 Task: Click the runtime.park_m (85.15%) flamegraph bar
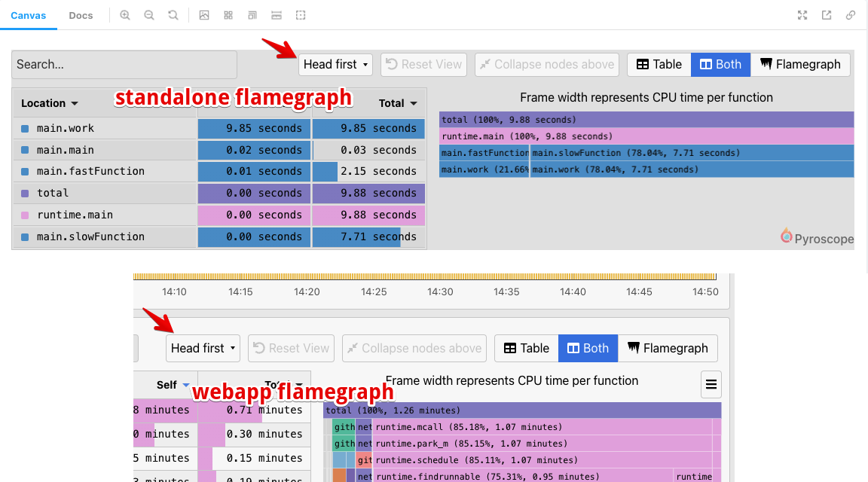pos(542,444)
